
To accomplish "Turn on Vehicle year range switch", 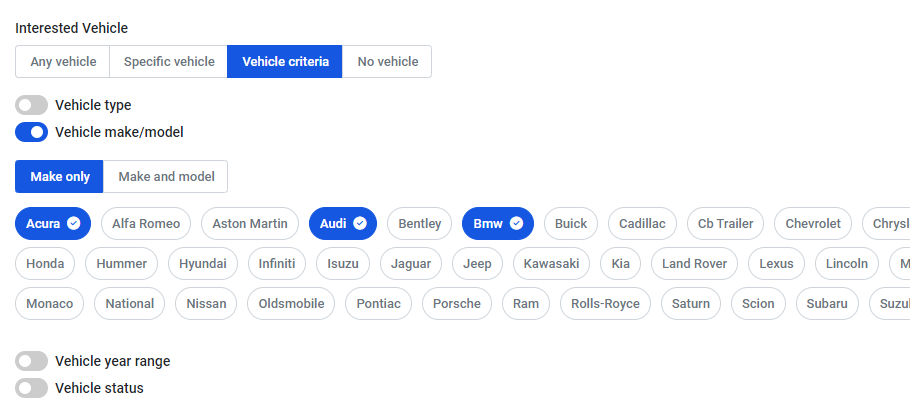I will tap(31, 361).
